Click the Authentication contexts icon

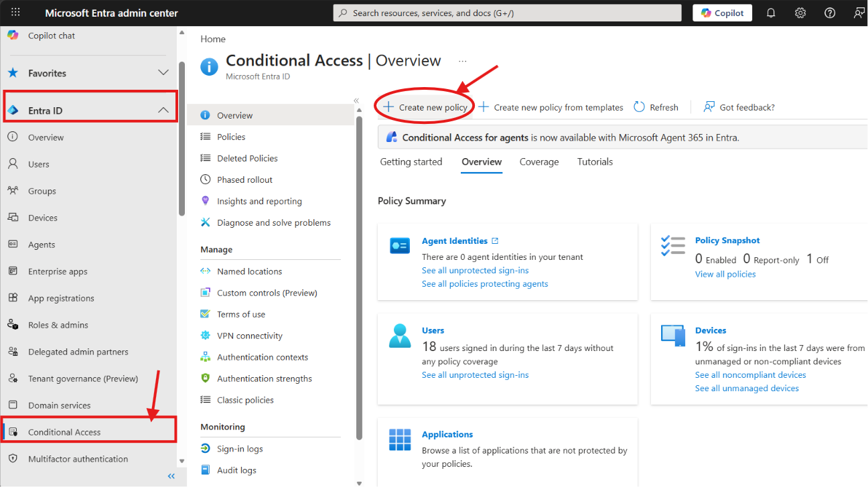[x=206, y=357]
